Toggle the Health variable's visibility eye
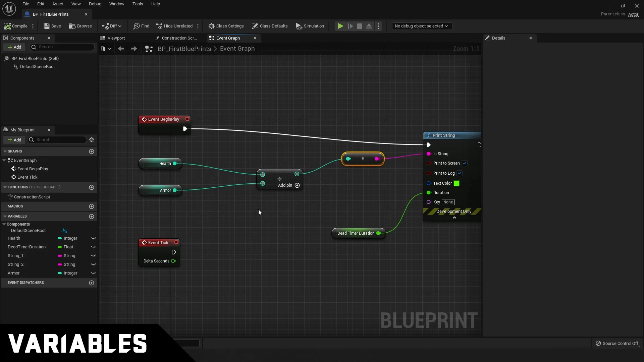The height and width of the screenshot is (362, 644). 93,238
